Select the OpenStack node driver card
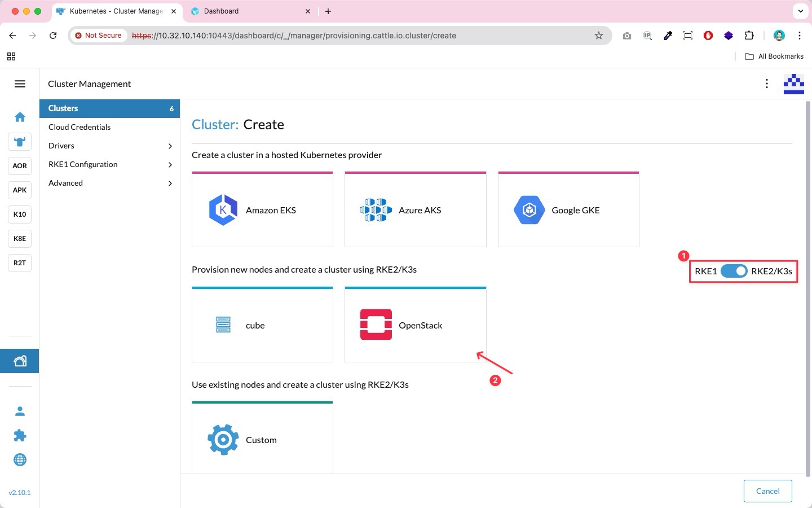Viewport: 812px width, 508px height. [x=416, y=325]
